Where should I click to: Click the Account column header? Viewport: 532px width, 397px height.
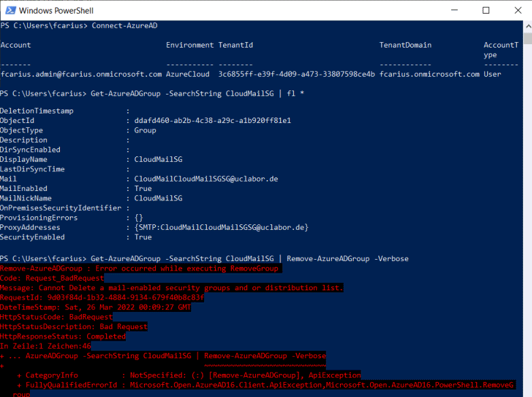pos(16,45)
